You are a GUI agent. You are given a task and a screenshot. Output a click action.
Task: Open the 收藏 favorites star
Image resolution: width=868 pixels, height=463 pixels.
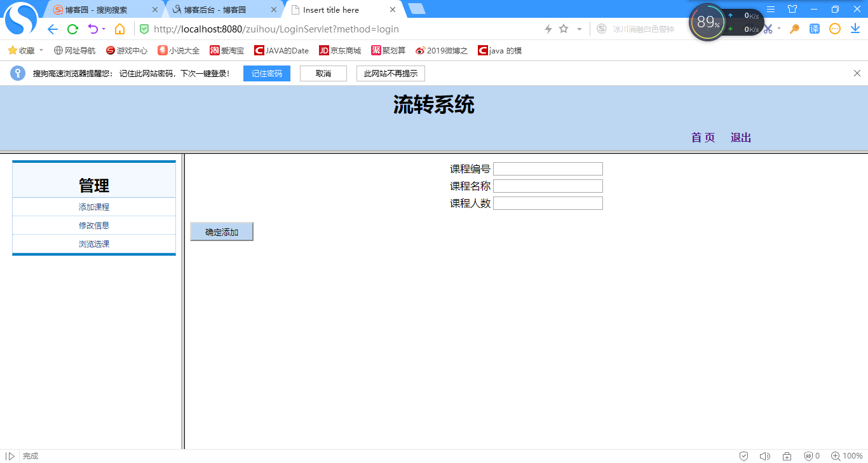(12, 50)
